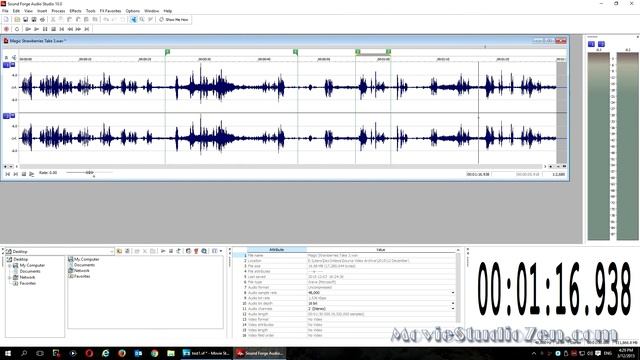Open the Edit menu
This screenshot has height=360, width=640.
click(16, 11)
